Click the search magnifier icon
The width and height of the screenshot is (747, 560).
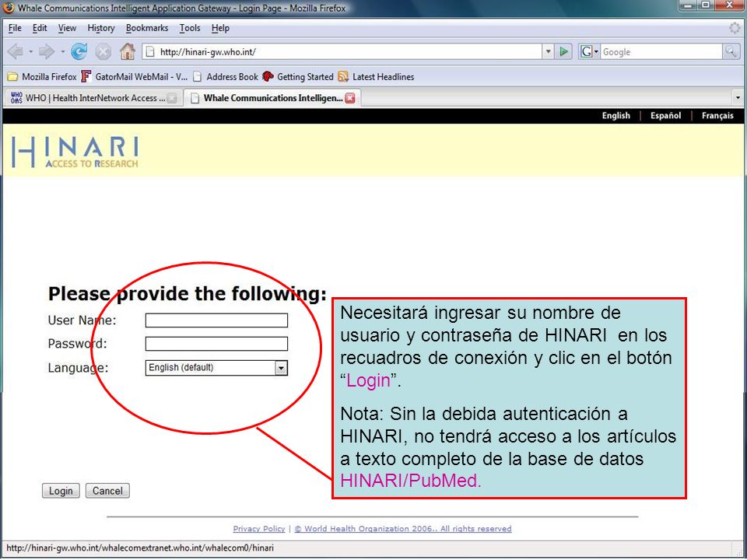731,51
